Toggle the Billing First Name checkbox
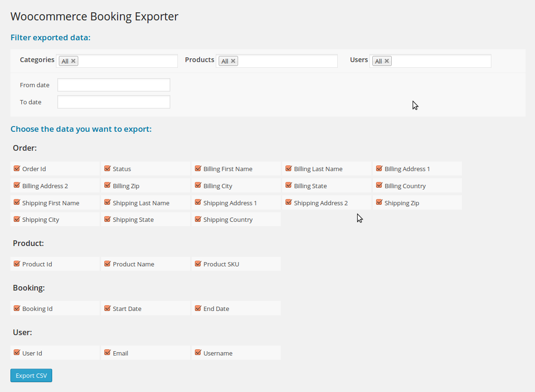This screenshot has height=392, width=535. click(x=198, y=168)
